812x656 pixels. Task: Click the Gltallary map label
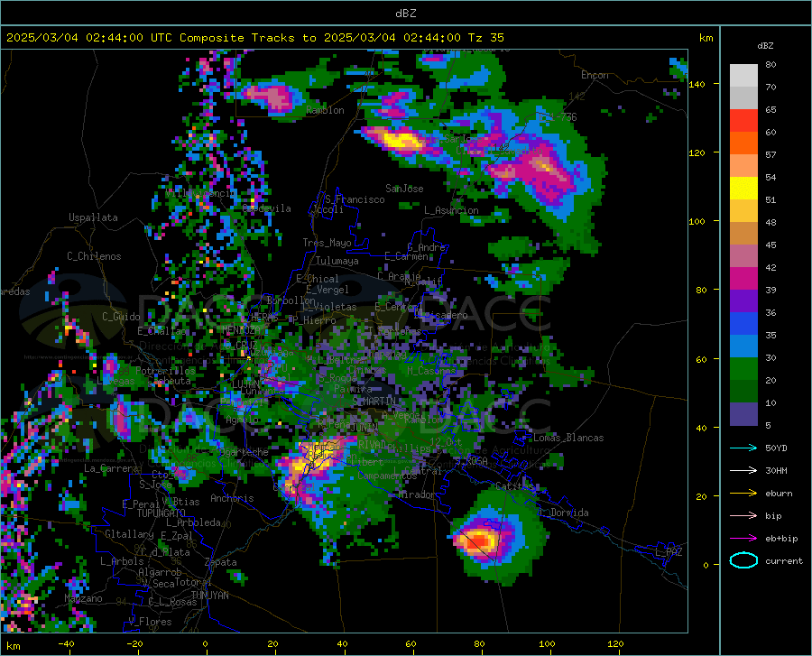129,534
